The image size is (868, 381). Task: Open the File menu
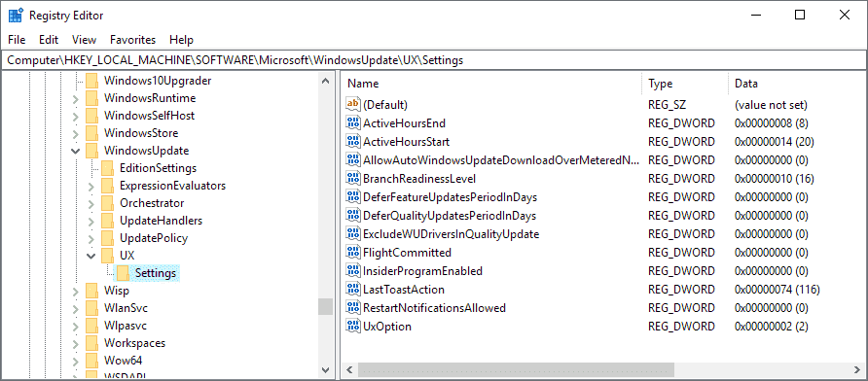coord(17,40)
